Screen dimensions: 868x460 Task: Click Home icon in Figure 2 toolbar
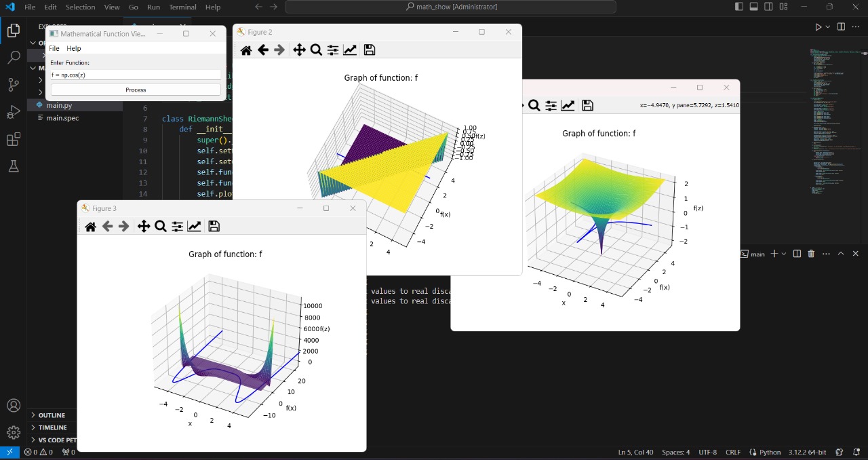(246, 50)
